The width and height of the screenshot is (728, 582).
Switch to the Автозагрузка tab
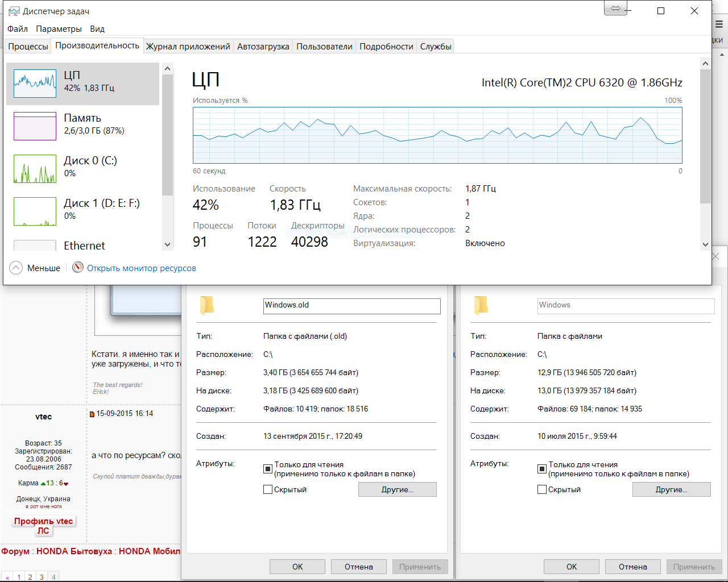click(263, 47)
